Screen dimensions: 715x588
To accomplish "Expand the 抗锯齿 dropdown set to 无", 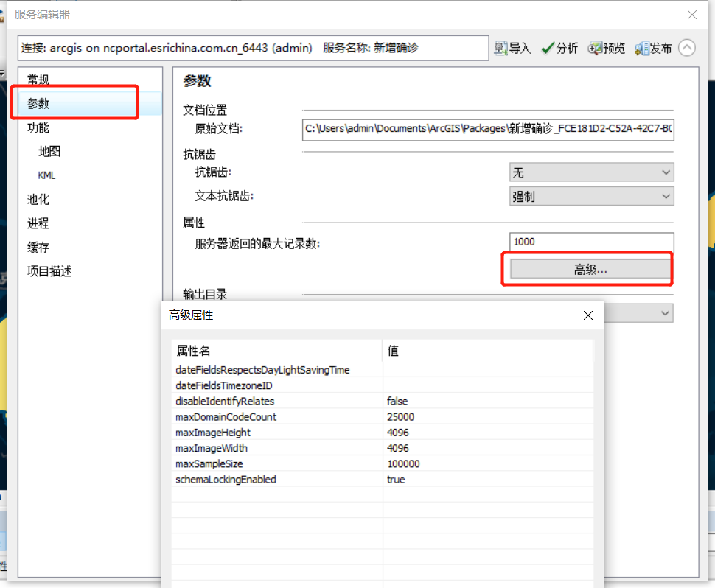I will click(x=591, y=172).
